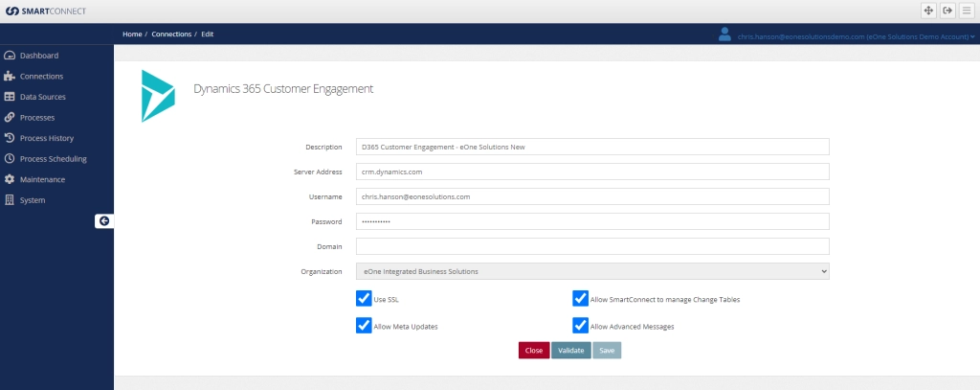The width and height of the screenshot is (980, 390).
Task: Open Processes in the sidebar
Action: (37, 118)
